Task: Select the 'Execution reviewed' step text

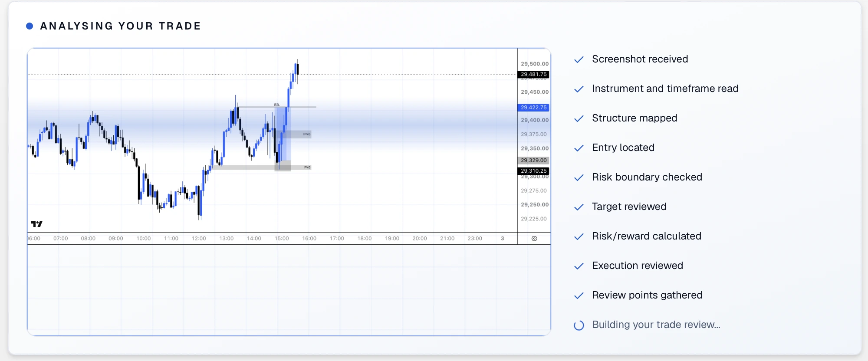Action: tap(637, 266)
